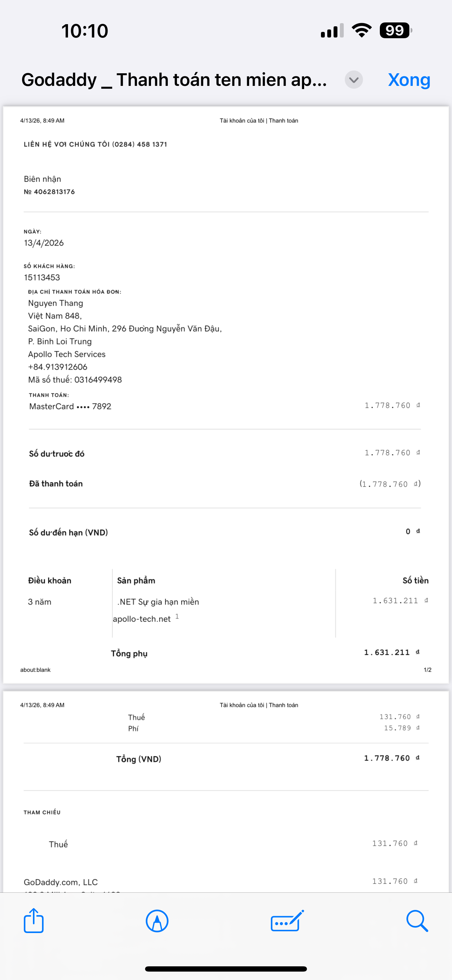Open the Markup pen tool
Viewport: 452px width, 980px height.
coord(157,921)
